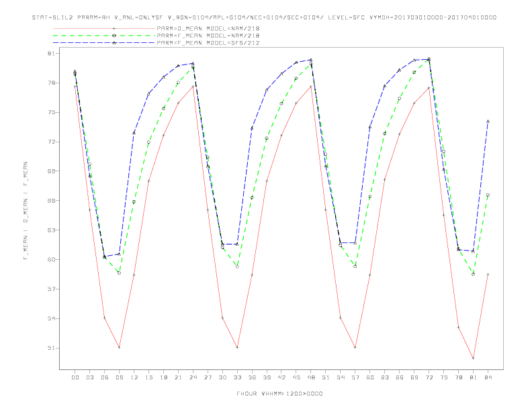The image size is (532, 411).
Task: Click x-axis forecast hour label 21
Action: pyautogui.click(x=178, y=377)
